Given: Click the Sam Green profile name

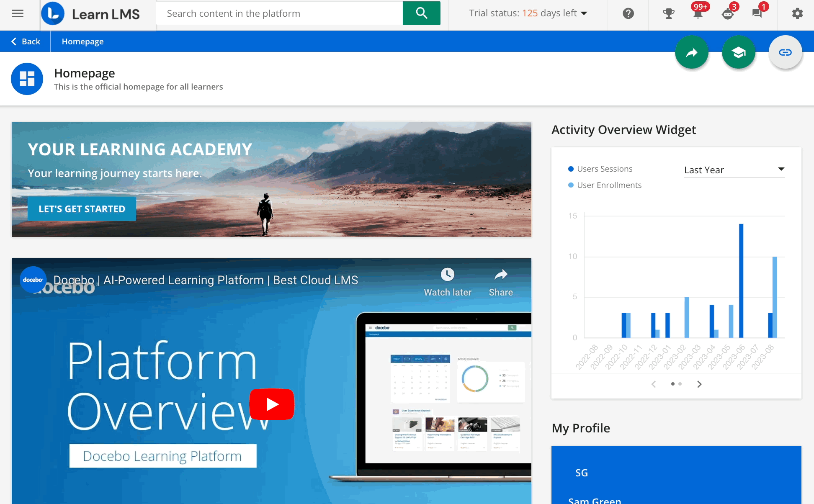Looking at the screenshot, I should coord(595,501).
